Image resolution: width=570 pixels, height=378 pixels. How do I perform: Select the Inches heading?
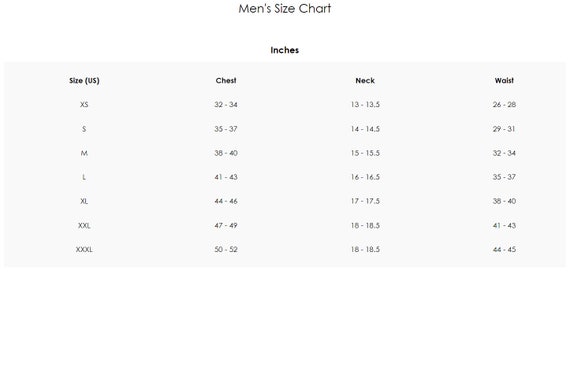(285, 50)
